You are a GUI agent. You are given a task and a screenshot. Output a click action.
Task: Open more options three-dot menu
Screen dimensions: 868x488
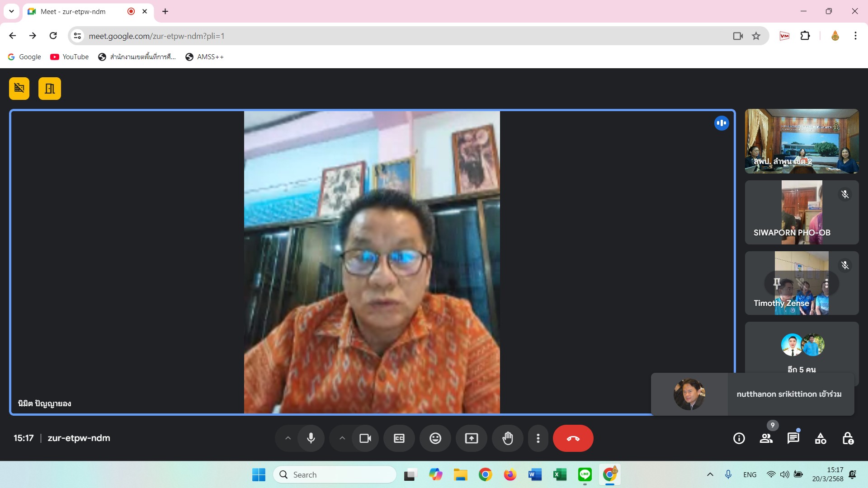pyautogui.click(x=538, y=438)
